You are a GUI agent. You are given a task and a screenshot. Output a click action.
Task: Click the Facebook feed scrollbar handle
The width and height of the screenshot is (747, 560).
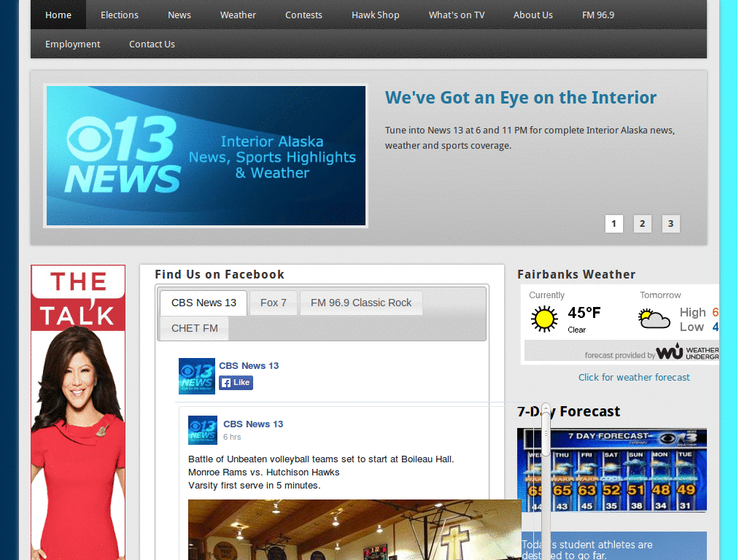pyautogui.click(x=546, y=433)
